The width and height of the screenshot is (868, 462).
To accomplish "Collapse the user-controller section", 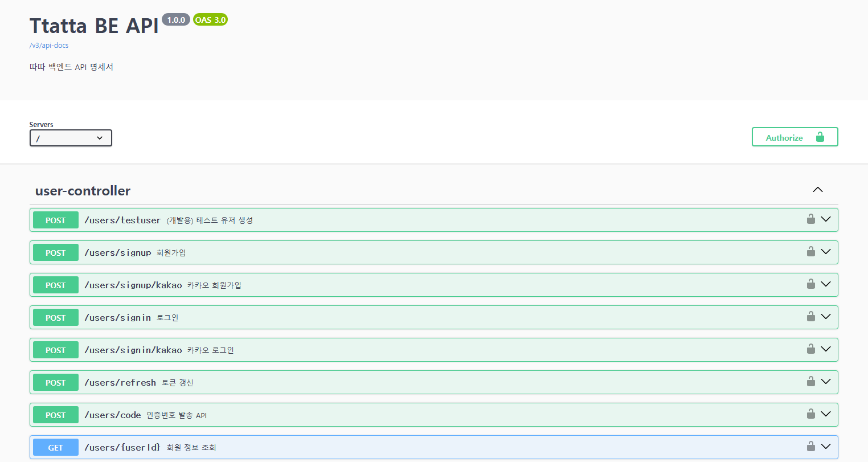I will coord(818,190).
